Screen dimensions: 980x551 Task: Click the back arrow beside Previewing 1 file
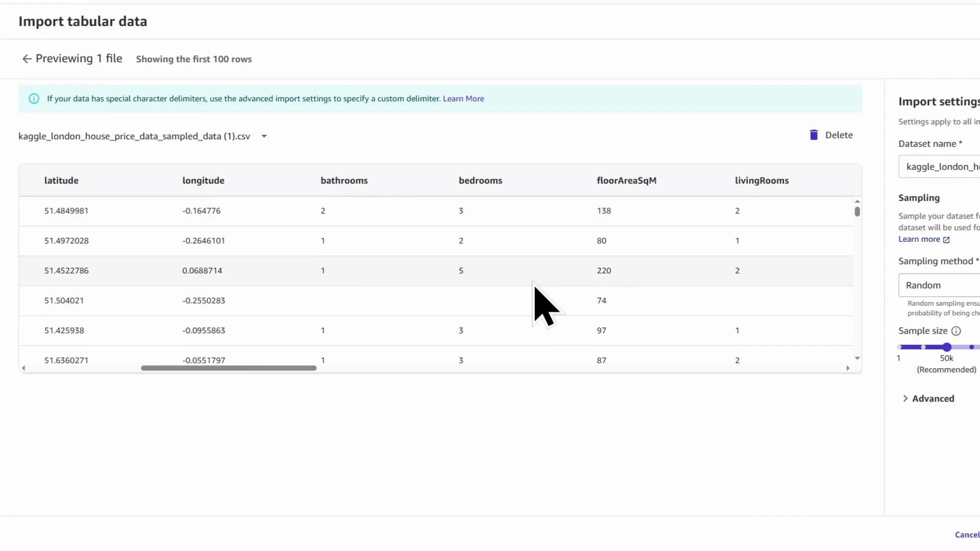click(27, 58)
